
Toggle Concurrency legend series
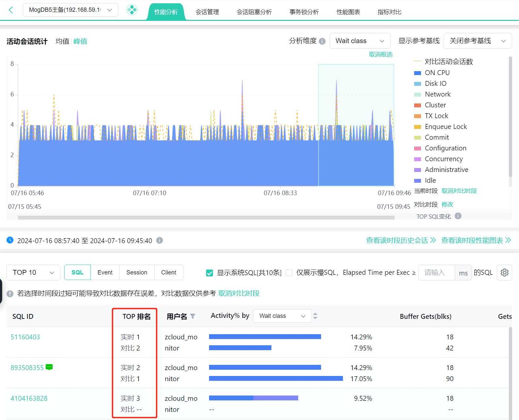(x=438, y=159)
